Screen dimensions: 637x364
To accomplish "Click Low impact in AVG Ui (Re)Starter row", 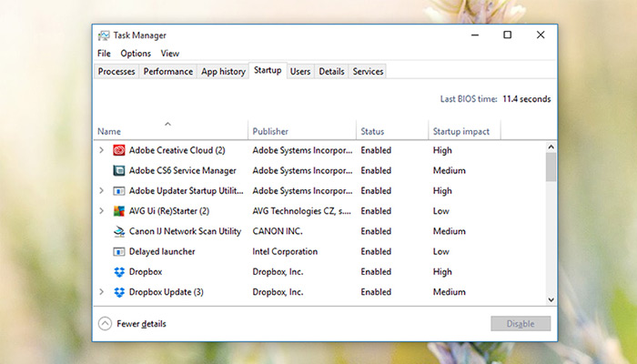I will (441, 211).
